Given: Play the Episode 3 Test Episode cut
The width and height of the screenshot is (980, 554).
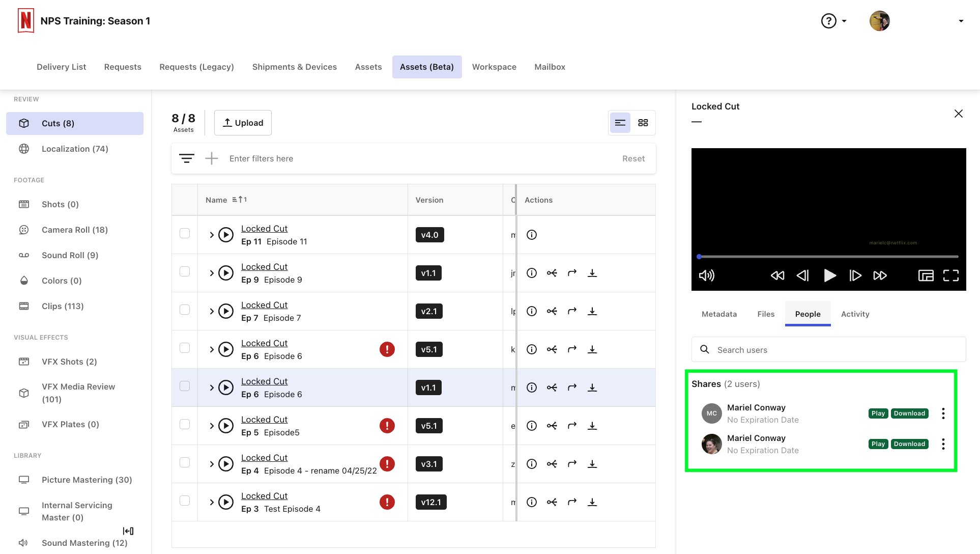Looking at the screenshot, I should click(x=226, y=502).
